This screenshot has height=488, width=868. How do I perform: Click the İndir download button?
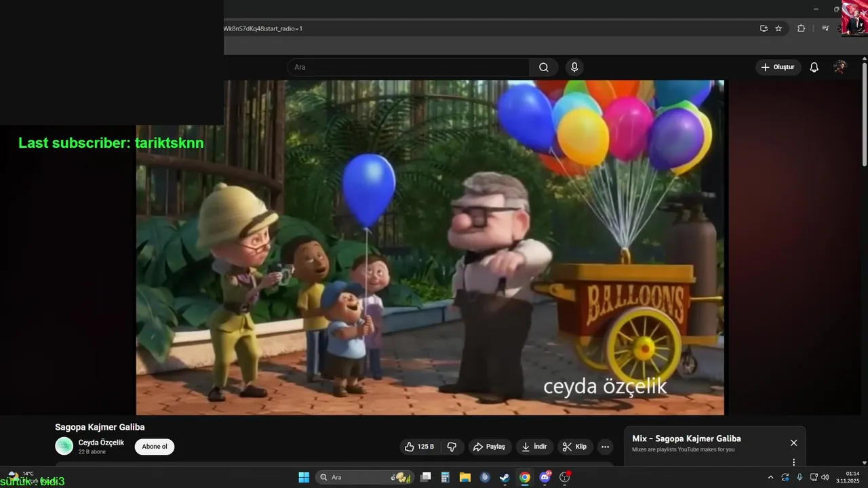click(534, 447)
